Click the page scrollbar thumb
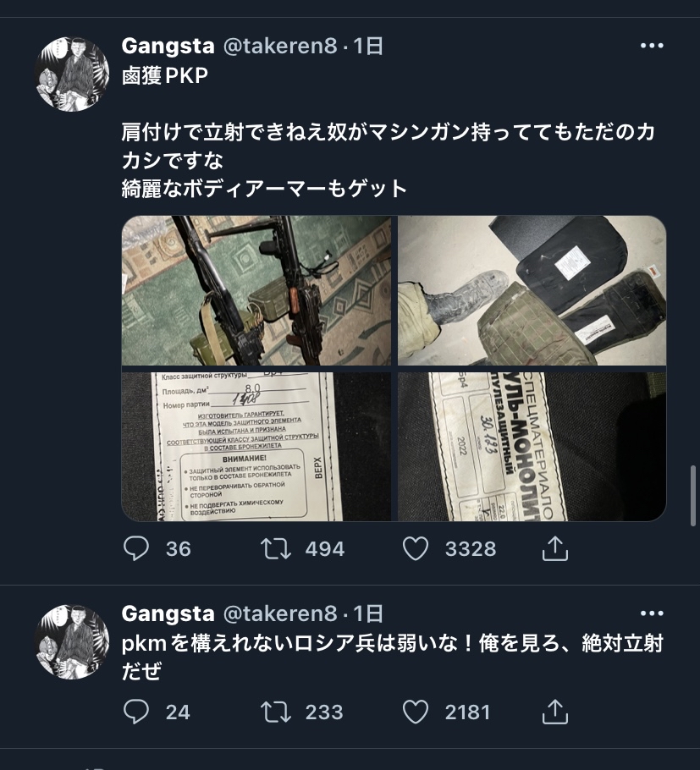700x770 pixels. click(692, 496)
